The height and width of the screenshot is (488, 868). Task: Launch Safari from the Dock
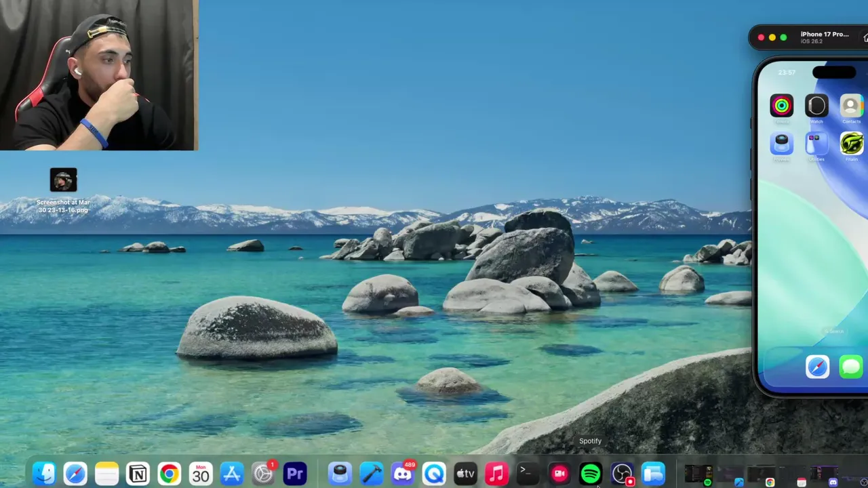(x=75, y=474)
